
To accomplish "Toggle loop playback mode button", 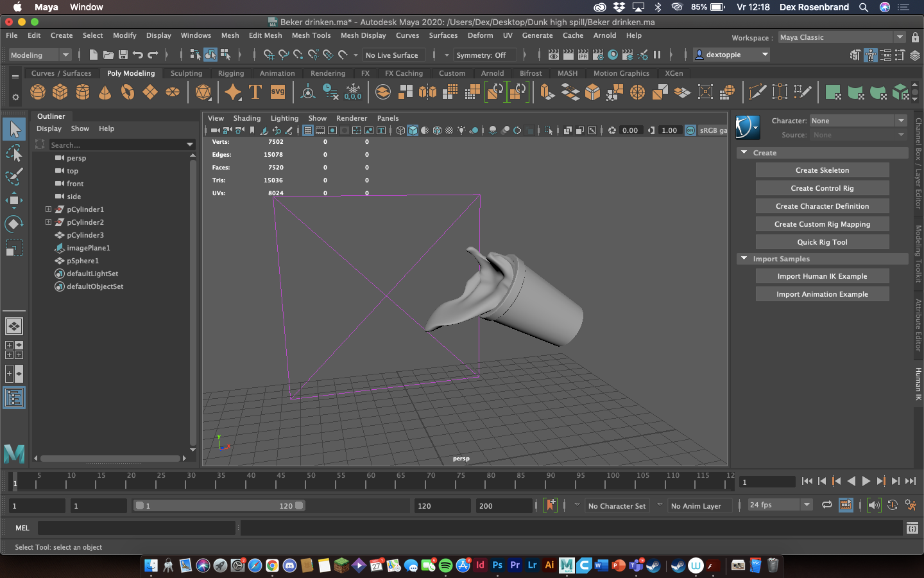I will [827, 505].
